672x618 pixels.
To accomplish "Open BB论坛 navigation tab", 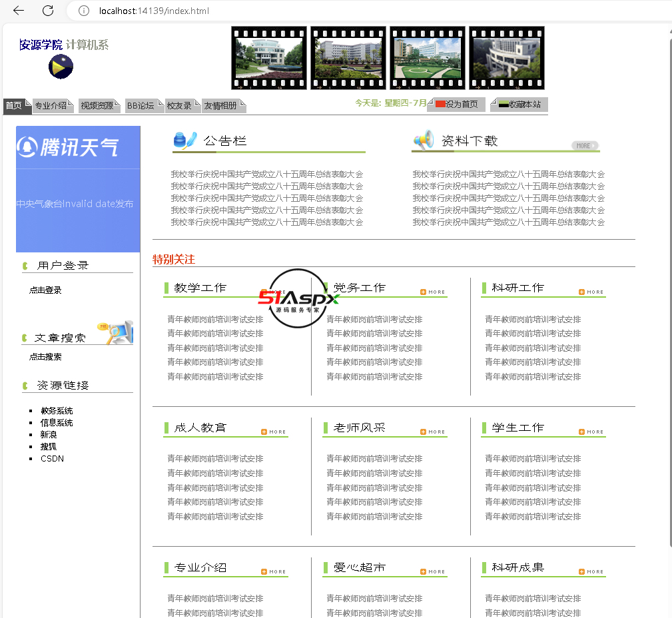I will coord(145,106).
